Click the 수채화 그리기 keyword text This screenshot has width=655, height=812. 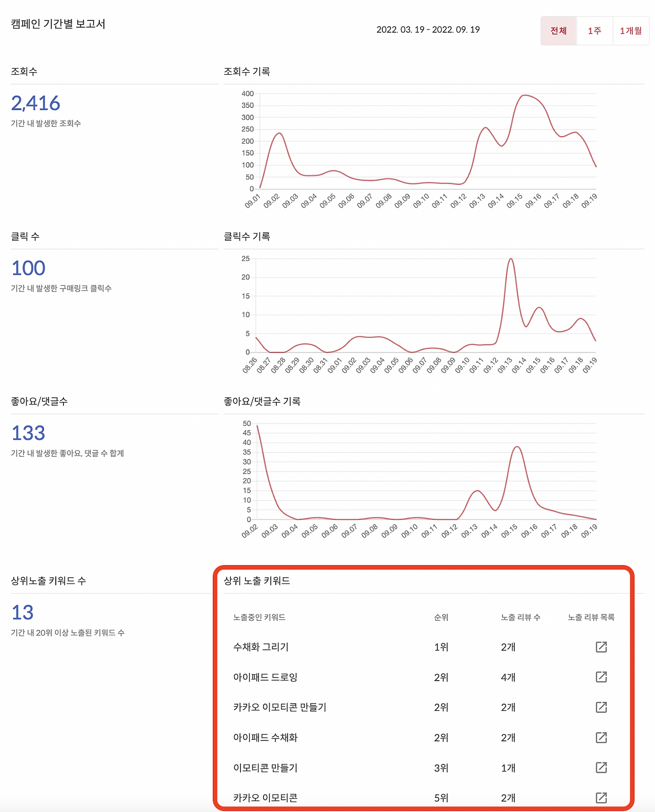click(261, 647)
